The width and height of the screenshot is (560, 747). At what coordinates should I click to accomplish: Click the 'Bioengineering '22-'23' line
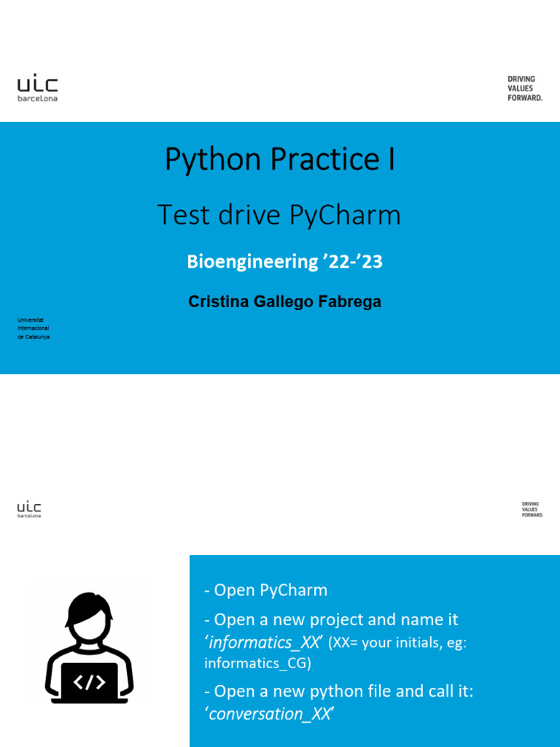285,262
